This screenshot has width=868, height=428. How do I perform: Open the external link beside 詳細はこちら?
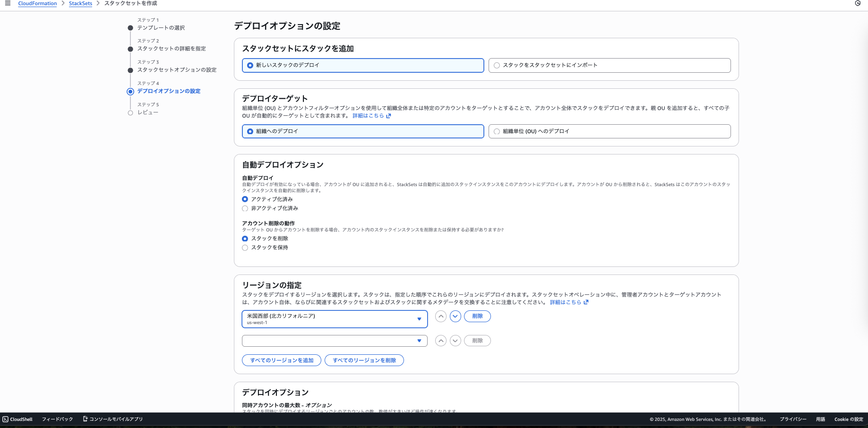[x=388, y=116]
